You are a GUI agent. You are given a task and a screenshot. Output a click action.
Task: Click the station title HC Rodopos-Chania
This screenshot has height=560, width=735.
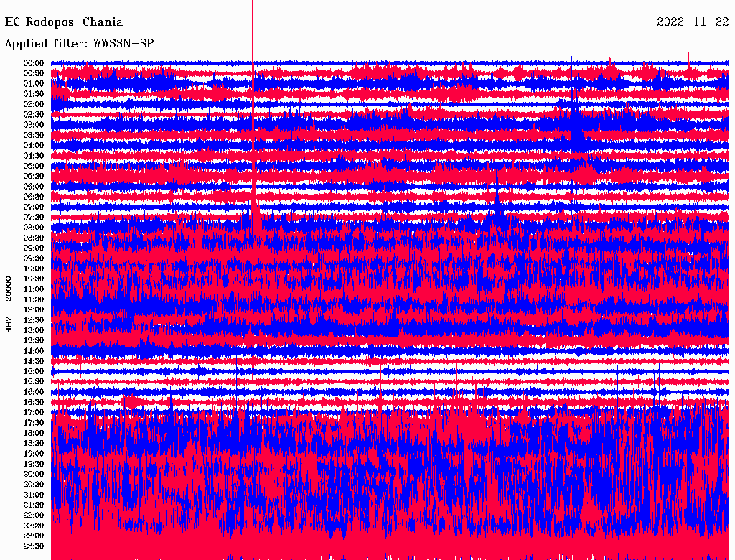pyautogui.click(x=64, y=22)
